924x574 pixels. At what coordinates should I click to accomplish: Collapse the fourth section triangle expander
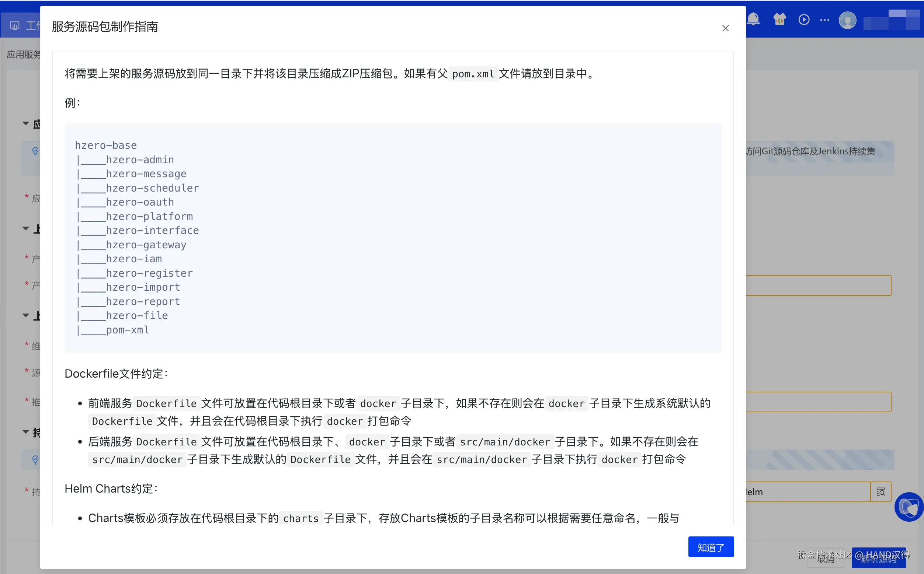pyautogui.click(x=26, y=432)
